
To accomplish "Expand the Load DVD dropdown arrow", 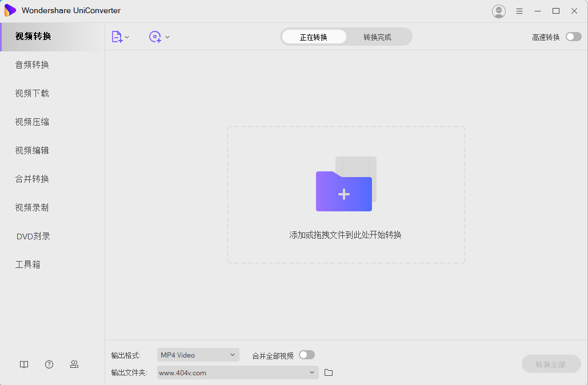I will click(167, 36).
